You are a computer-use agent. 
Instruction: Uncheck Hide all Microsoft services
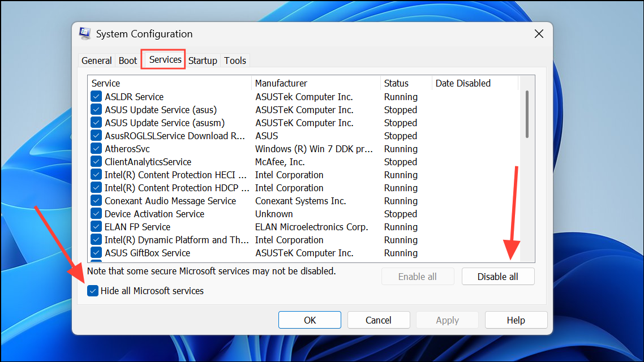[x=93, y=291]
